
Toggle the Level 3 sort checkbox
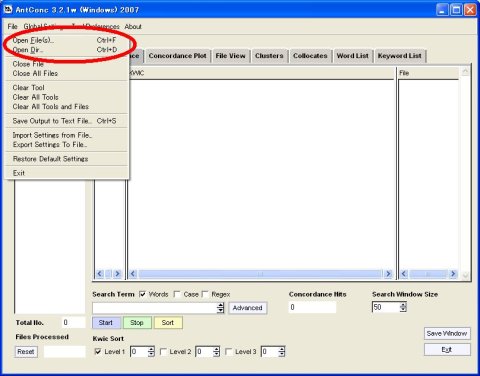[229, 352]
